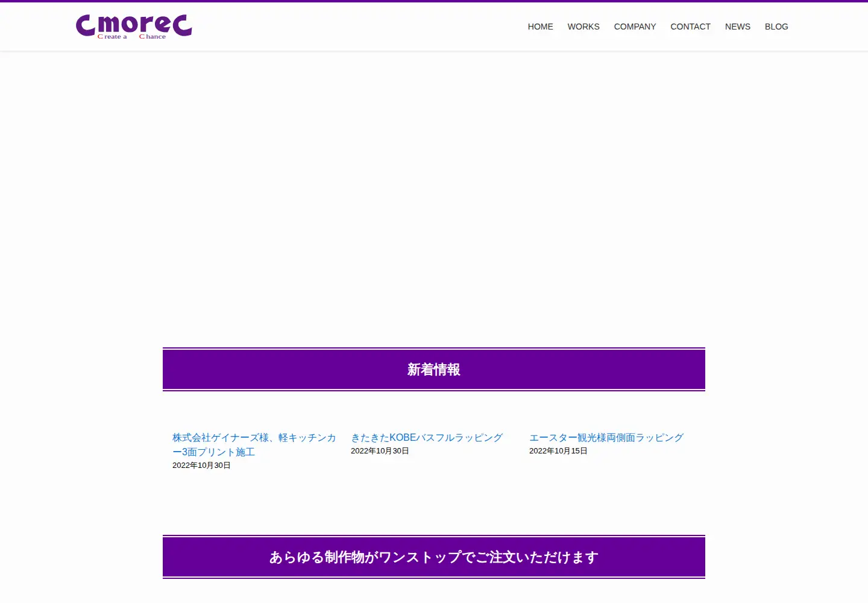Open the きたきたKOBEバスフルラッピング news link
Image resolution: width=868 pixels, height=603 pixels.
[x=427, y=437]
